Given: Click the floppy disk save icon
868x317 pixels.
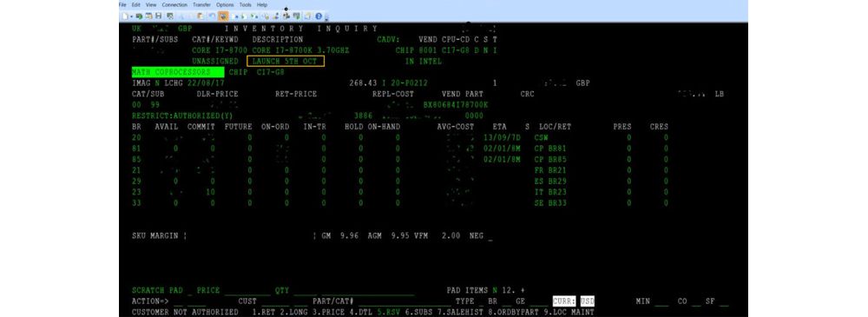Looking at the screenshot, I should [x=159, y=17].
